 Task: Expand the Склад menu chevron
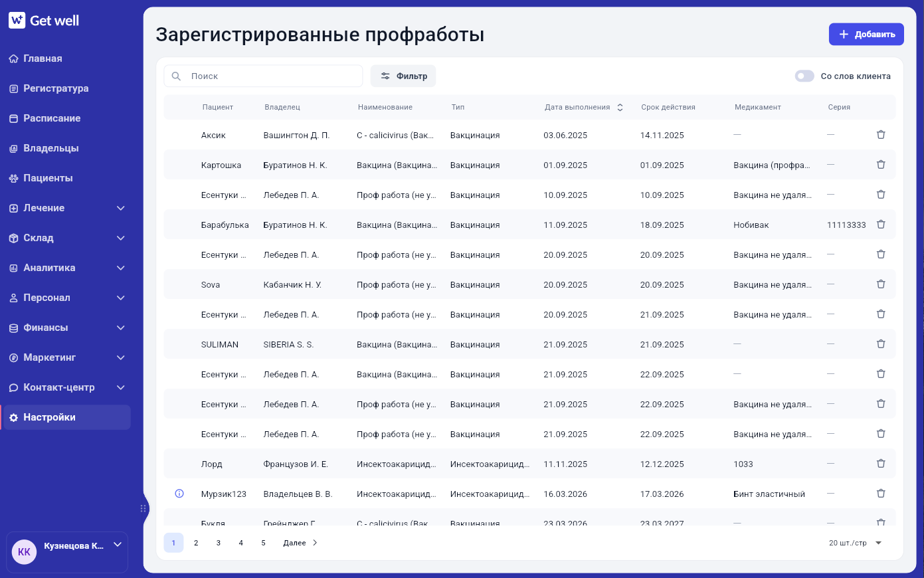tap(121, 238)
